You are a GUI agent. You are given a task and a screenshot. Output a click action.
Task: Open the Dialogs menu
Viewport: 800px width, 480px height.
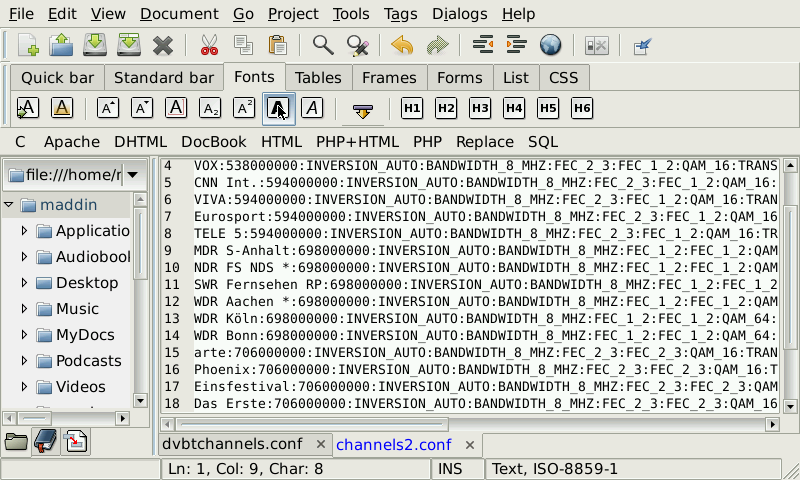(459, 14)
